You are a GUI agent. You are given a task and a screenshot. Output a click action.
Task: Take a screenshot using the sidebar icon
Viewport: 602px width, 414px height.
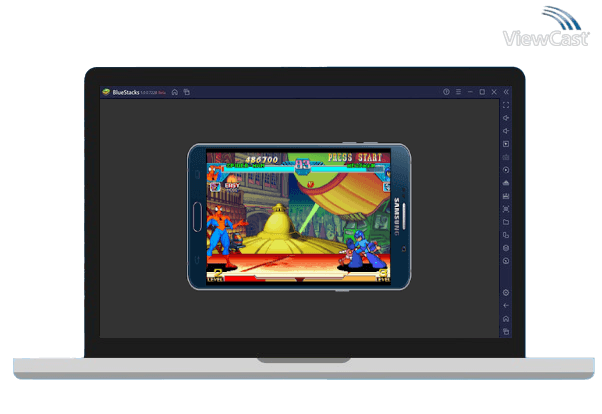[x=506, y=209]
